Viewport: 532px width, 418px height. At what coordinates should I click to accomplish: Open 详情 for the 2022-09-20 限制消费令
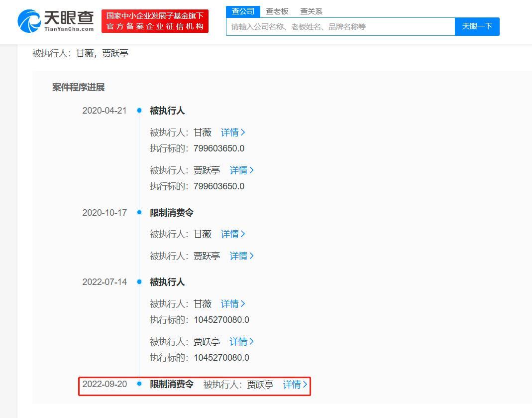click(295, 385)
